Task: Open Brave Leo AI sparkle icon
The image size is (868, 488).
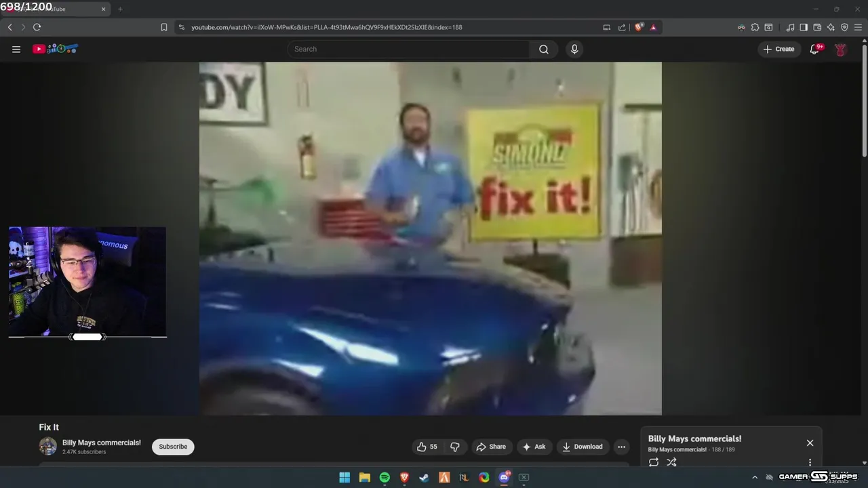Action: tap(831, 27)
